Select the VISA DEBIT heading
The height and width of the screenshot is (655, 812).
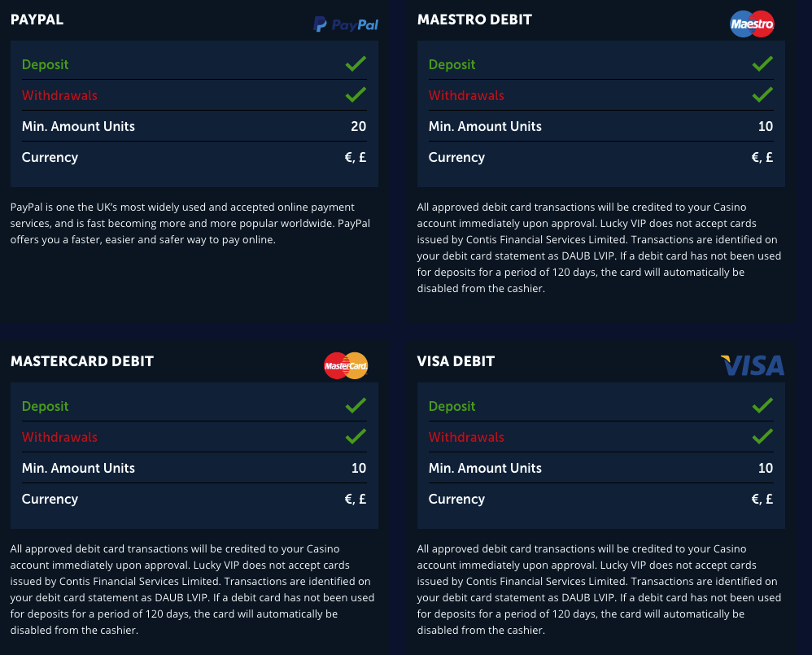[x=456, y=361]
